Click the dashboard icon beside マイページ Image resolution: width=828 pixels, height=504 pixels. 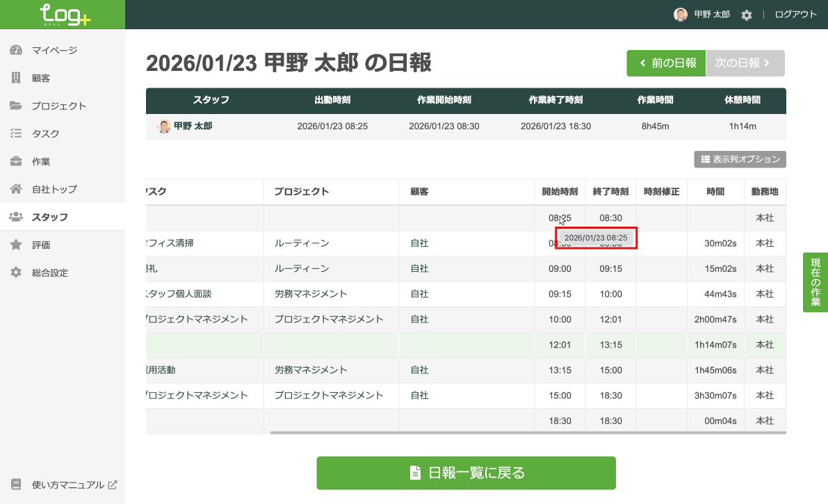pos(15,50)
